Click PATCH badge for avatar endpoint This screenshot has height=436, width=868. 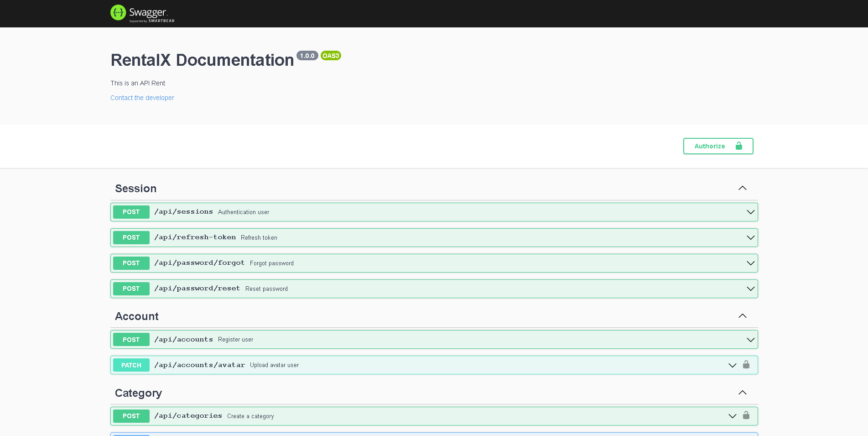(131, 365)
